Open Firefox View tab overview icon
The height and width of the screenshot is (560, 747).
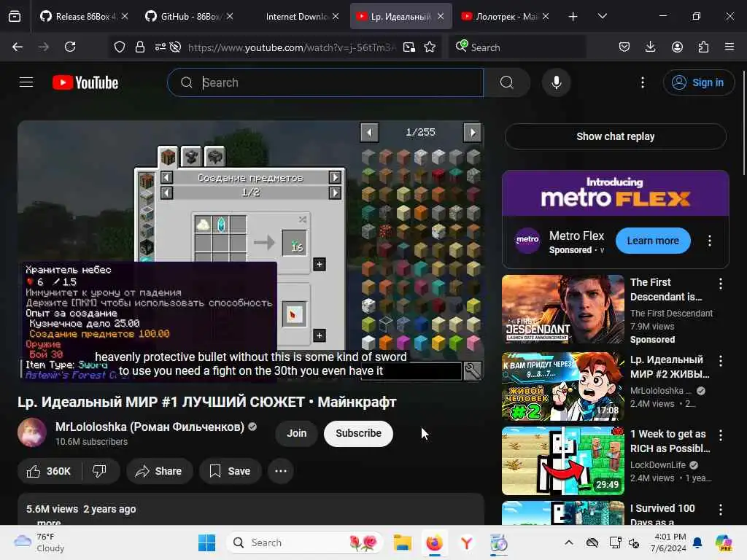point(15,16)
